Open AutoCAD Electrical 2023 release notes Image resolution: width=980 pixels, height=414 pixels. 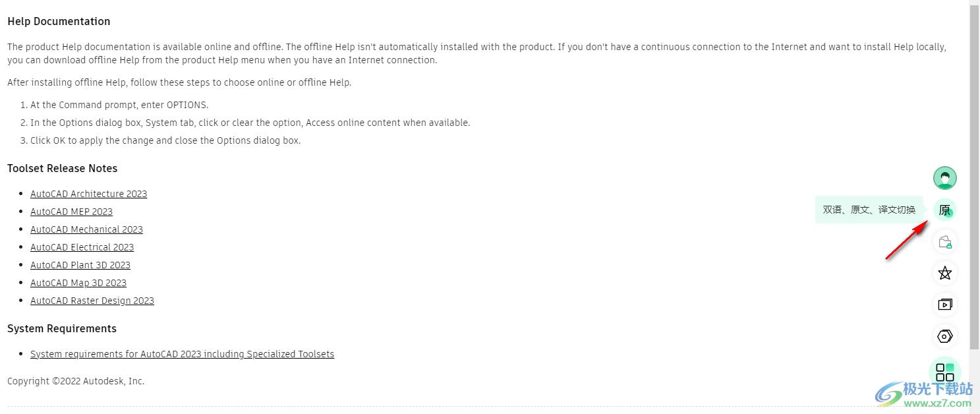pyautogui.click(x=82, y=247)
